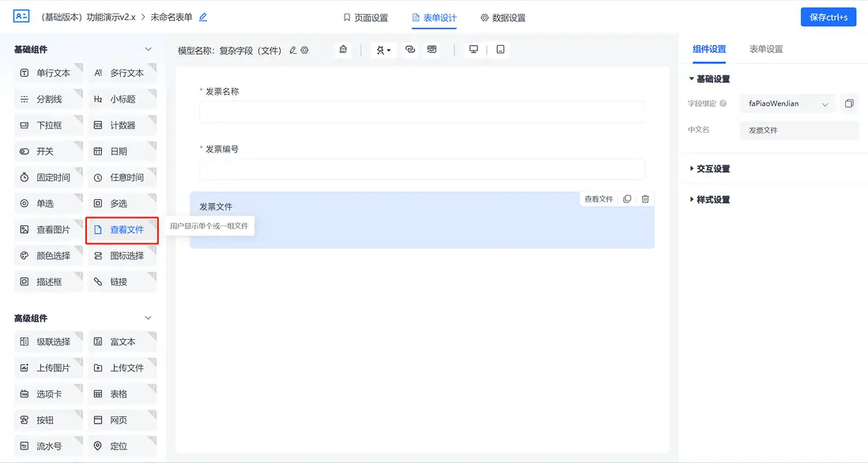868x463 pixels.
Task: Add a 颜色选择 color picker component
Action: pyautogui.click(x=49, y=254)
